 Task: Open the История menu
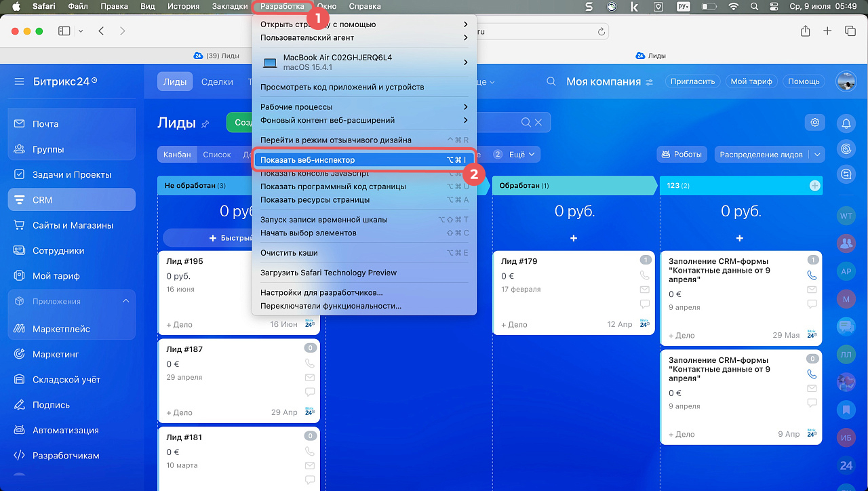click(x=184, y=7)
